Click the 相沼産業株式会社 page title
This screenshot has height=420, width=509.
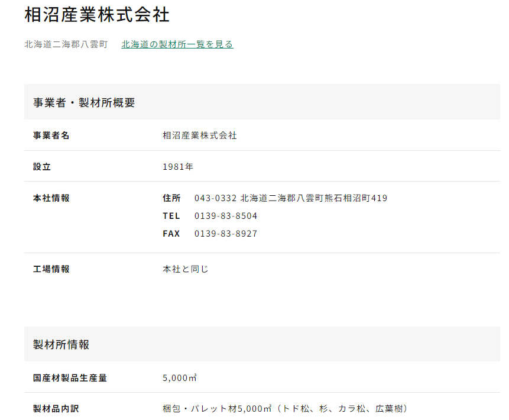click(97, 15)
